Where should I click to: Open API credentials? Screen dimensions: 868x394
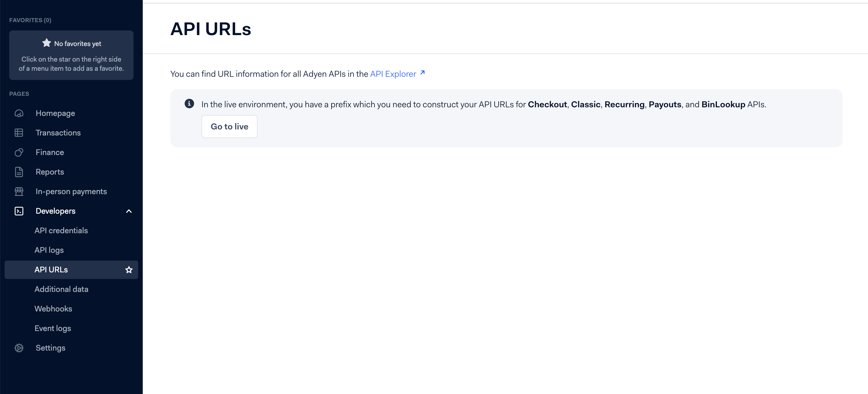tap(61, 231)
